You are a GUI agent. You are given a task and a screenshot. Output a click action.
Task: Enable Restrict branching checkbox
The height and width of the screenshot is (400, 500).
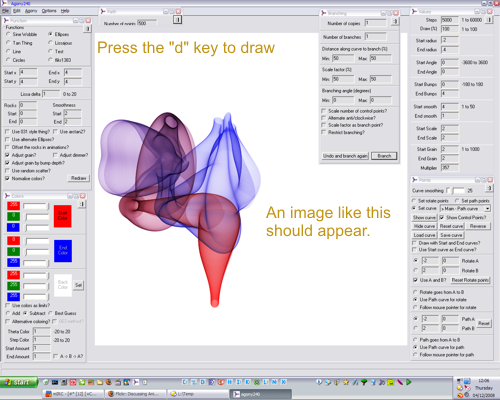[323, 132]
